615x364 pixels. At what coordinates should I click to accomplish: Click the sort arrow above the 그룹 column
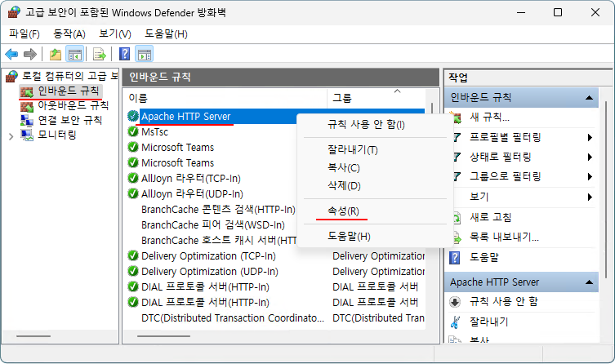(397, 91)
